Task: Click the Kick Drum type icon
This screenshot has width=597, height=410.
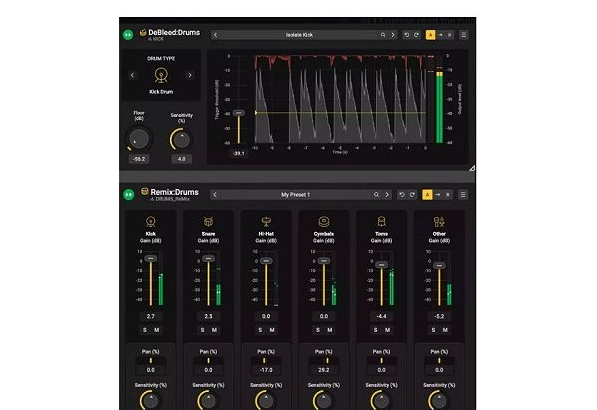Action: coord(161,75)
